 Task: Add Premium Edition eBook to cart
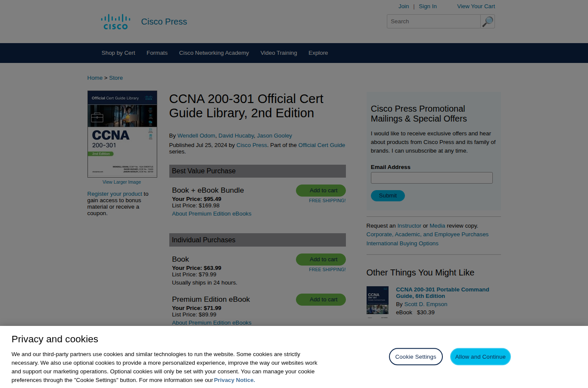321,300
